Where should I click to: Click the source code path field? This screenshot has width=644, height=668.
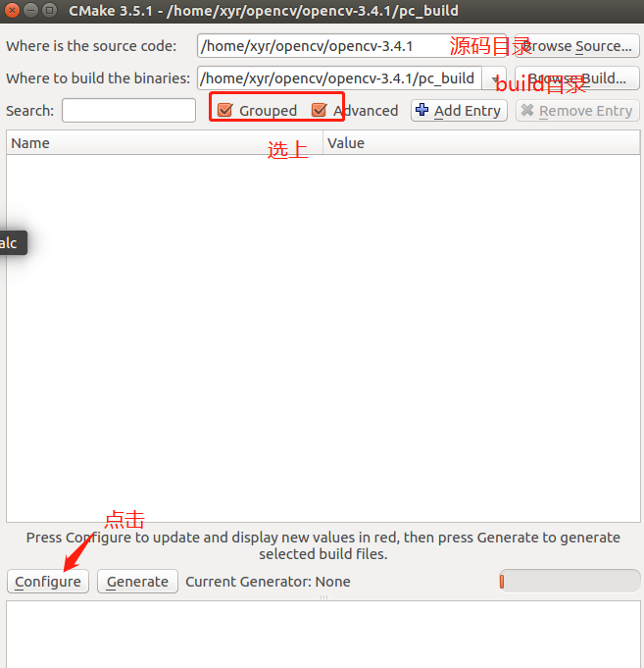(x=352, y=45)
